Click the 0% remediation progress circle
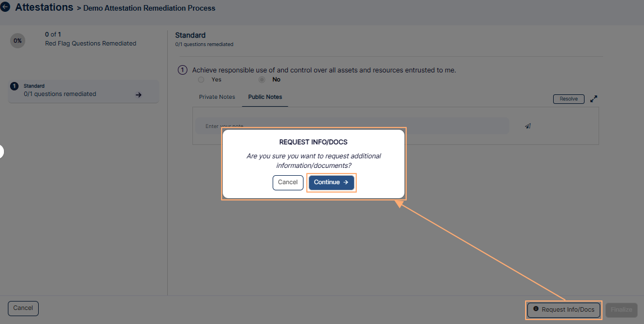This screenshot has height=324, width=644. tap(17, 40)
